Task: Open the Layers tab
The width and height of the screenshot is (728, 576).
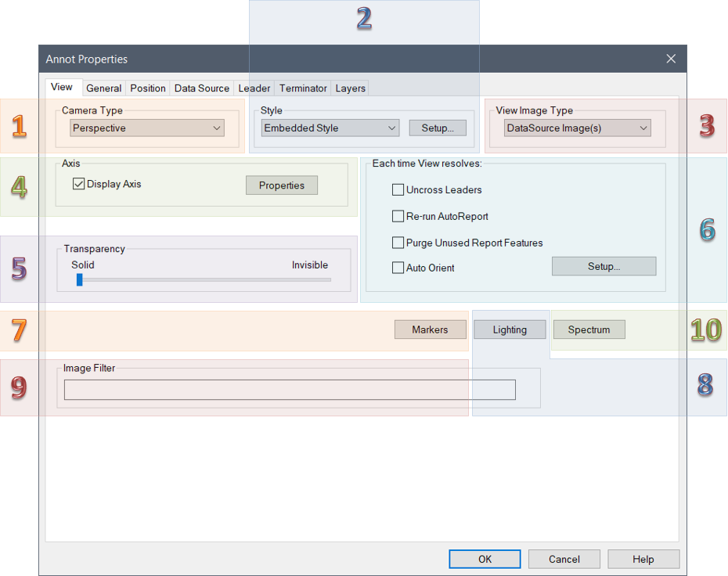Action: (350, 88)
